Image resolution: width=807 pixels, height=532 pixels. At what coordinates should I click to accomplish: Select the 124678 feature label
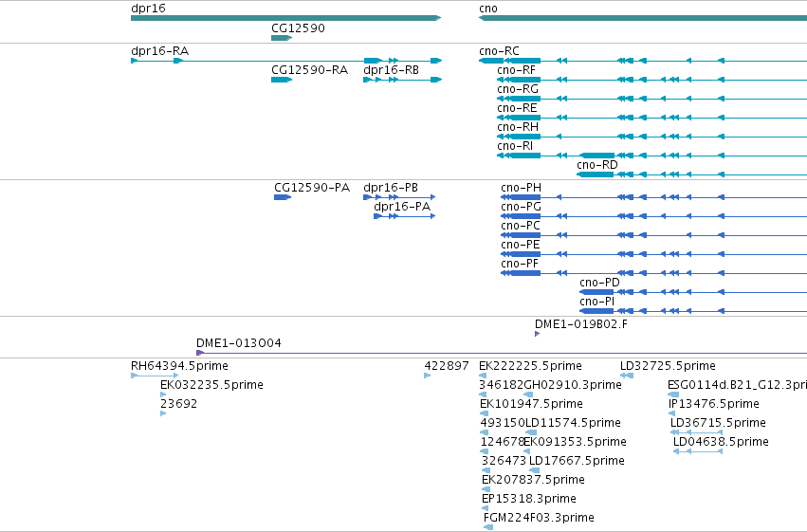coord(503,443)
